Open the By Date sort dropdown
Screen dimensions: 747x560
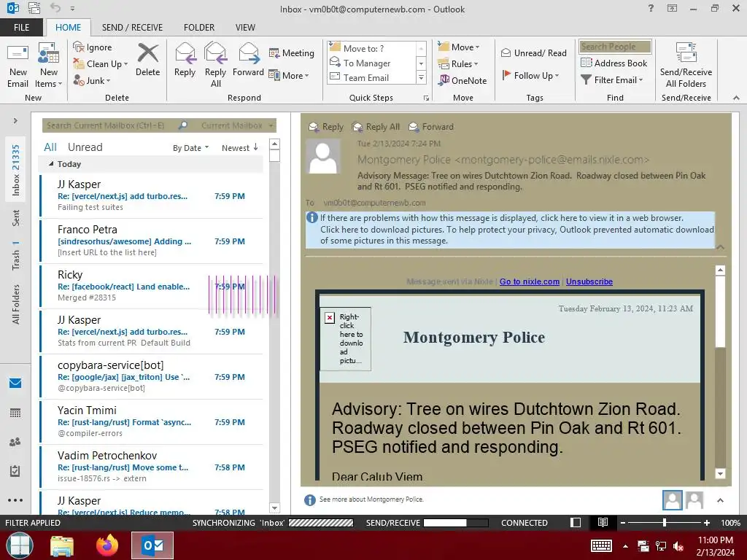(x=190, y=148)
